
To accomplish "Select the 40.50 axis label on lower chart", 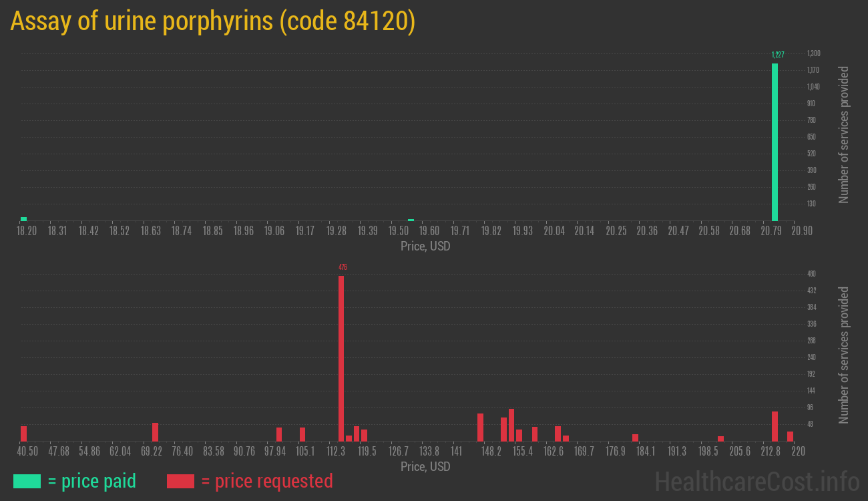I will tap(27, 452).
